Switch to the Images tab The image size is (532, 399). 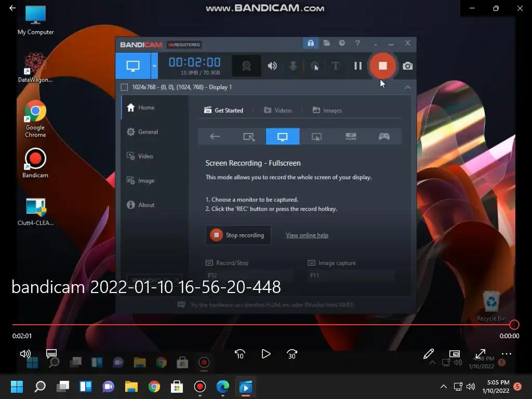pyautogui.click(x=327, y=110)
